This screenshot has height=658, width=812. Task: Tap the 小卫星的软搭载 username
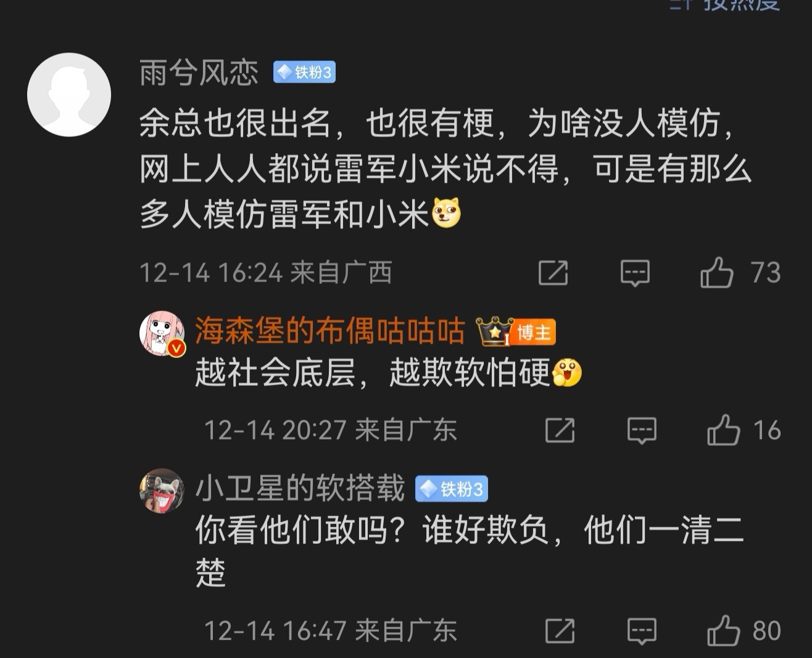point(300,489)
